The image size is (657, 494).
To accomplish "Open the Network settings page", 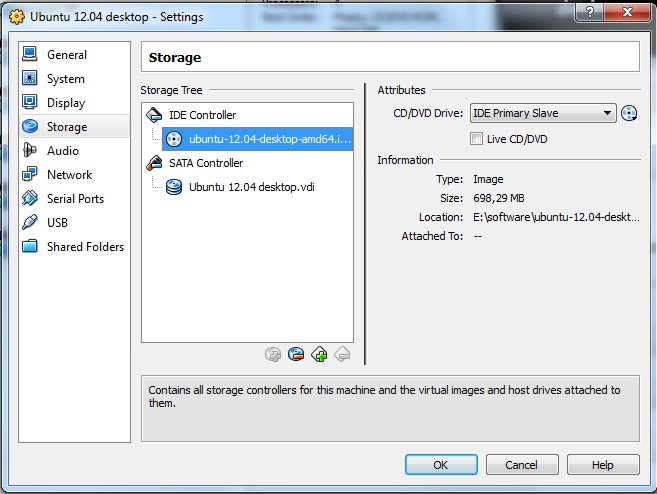I will pos(74,174).
